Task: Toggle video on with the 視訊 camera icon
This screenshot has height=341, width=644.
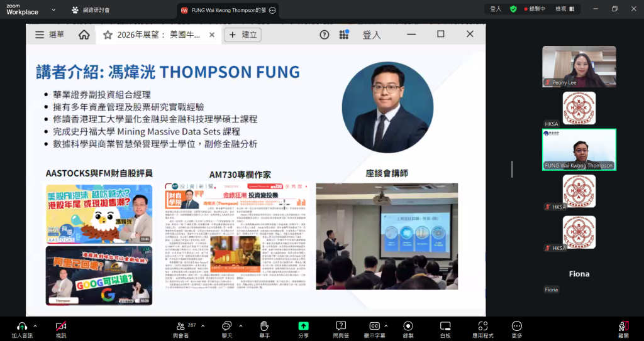Action: (x=61, y=327)
